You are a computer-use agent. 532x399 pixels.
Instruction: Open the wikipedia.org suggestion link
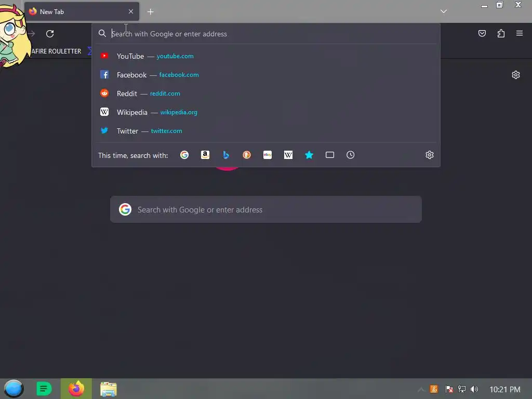(179, 112)
